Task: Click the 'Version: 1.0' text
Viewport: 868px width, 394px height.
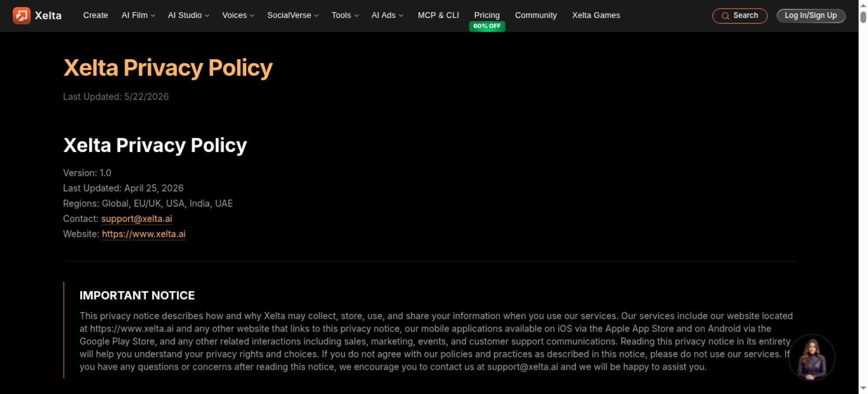Action: tap(87, 173)
